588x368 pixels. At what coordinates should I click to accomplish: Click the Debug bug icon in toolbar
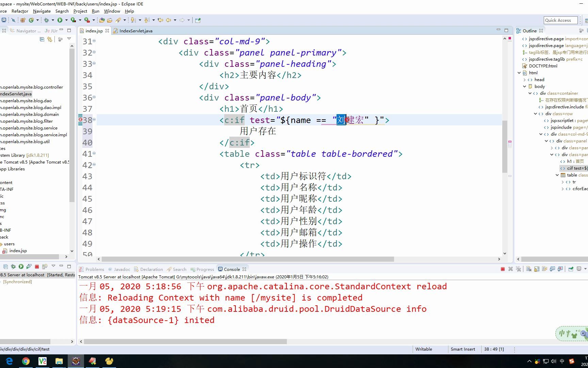(x=46, y=20)
